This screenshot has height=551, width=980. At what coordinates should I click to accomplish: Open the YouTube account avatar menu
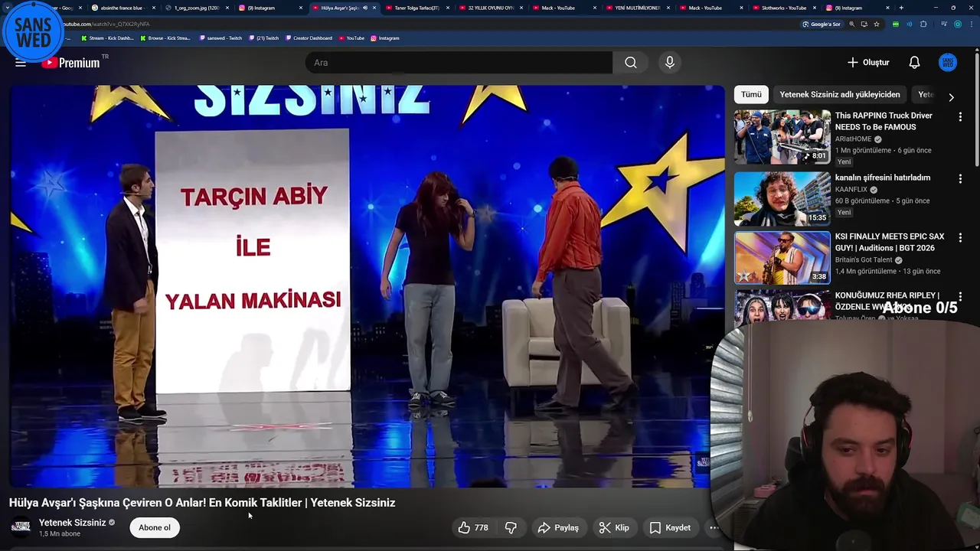(948, 63)
